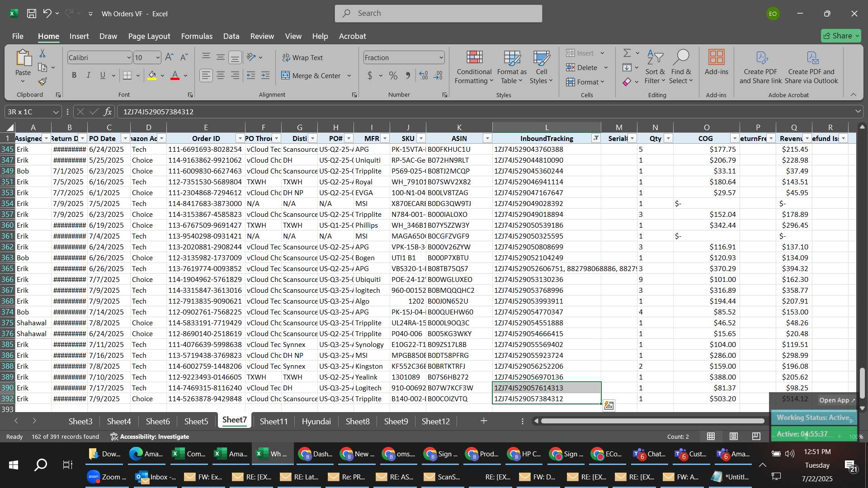Collapse the ribbon with the chevron
The width and height of the screenshot is (868, 488).
[x=853, y=94]
